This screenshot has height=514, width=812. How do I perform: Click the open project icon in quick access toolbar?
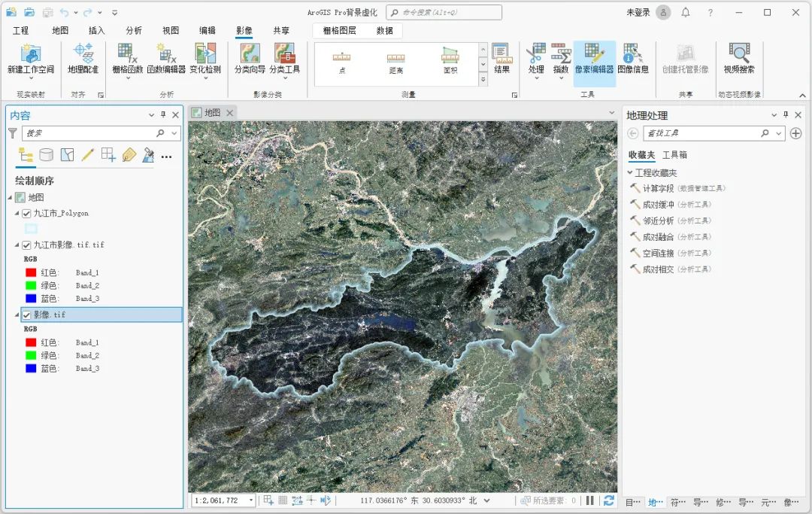(29, 12)
